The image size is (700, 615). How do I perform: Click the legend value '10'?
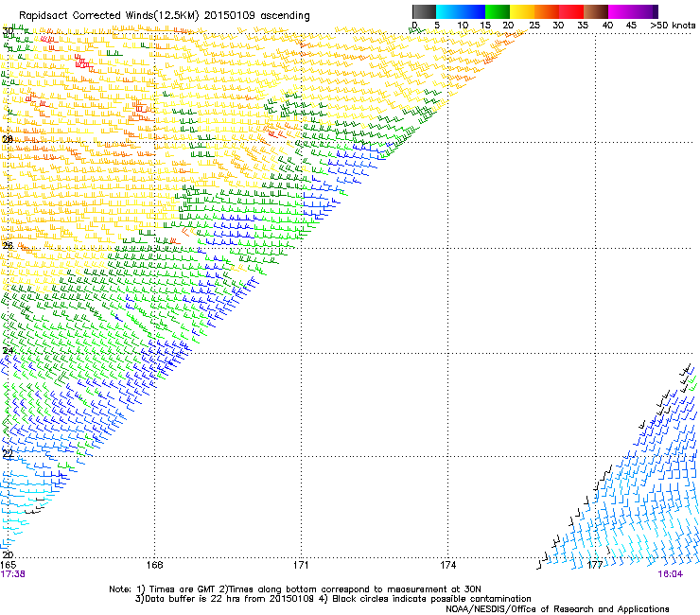click(463, 25)
